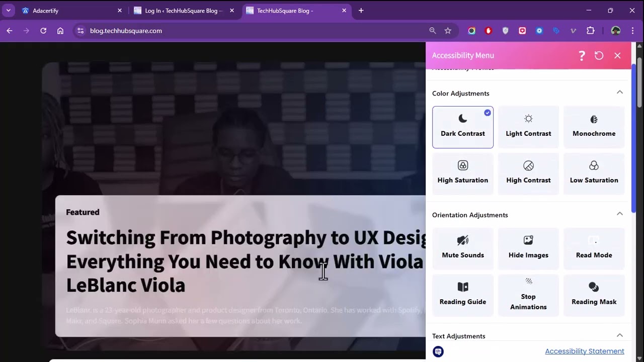Viewport: 644px width, 362px height.
Task: Toggle the Stop Animations option
Action: pyautogui.click(x=528, y=296)
